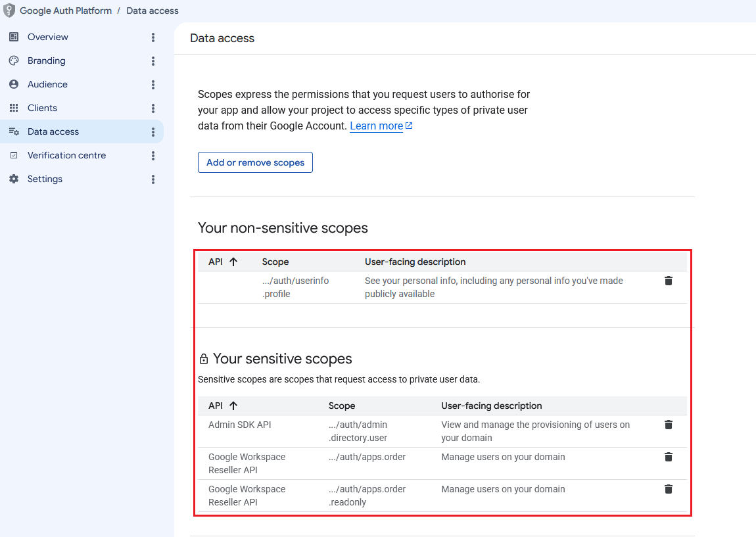Click the .../auth/admin.directory.user scope cell

pos(358,431)
